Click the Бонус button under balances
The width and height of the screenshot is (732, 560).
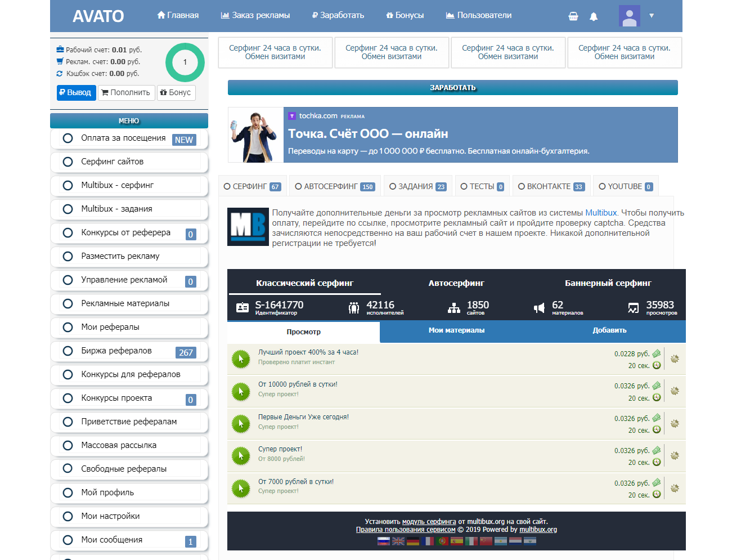[176, 92]
